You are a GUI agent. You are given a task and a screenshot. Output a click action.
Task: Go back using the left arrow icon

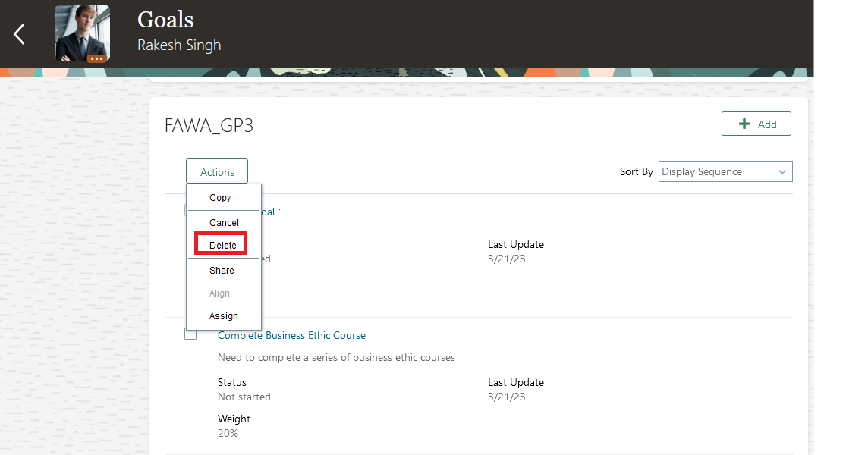(20, 34)
